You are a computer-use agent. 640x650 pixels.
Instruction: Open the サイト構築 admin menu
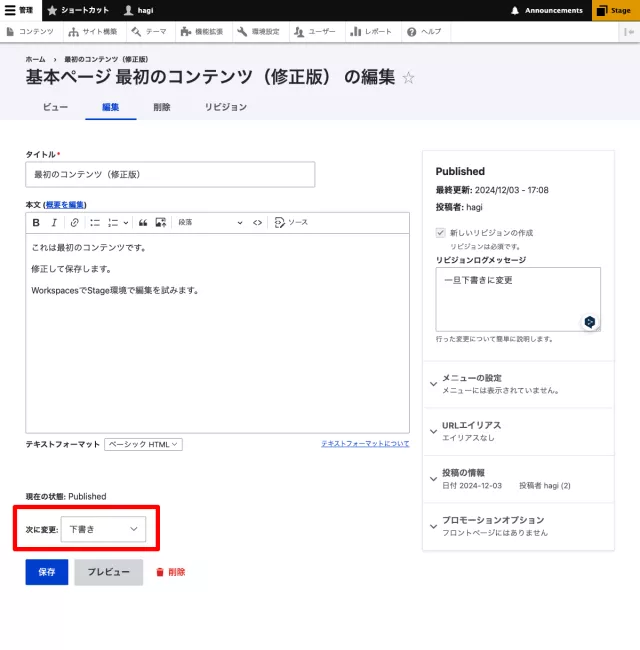[x=93, y=32]
